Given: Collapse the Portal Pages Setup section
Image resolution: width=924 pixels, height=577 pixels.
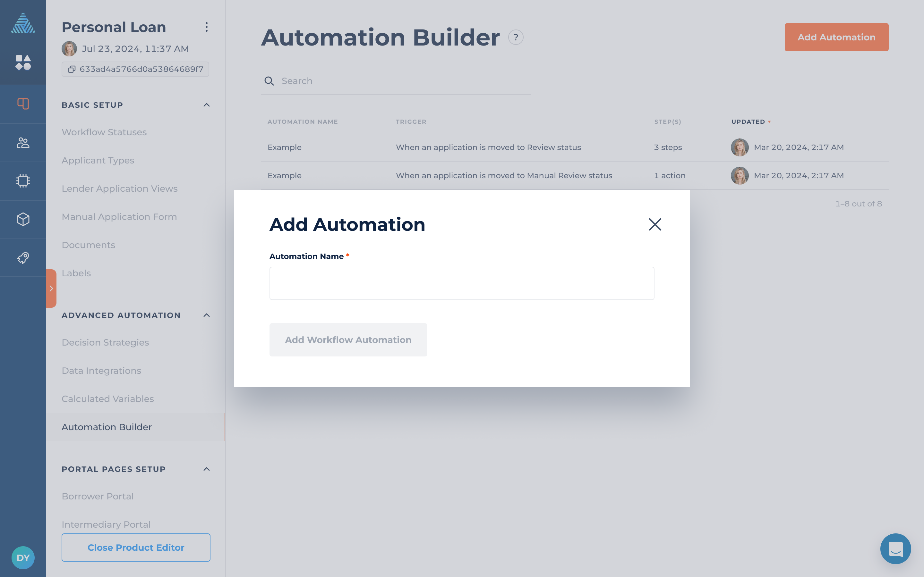Looking at the screenshot, I should pyautogui.click(x=206, y=469).
